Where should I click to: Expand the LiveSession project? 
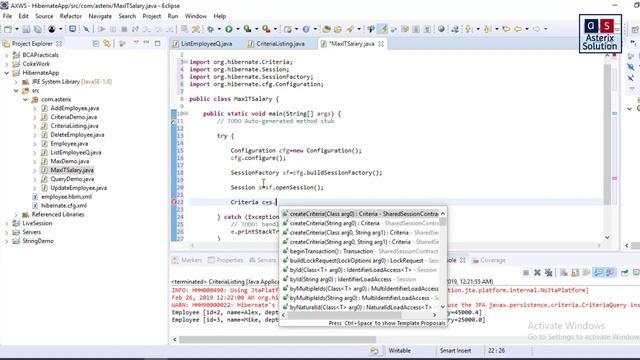[x=7, y=224]
